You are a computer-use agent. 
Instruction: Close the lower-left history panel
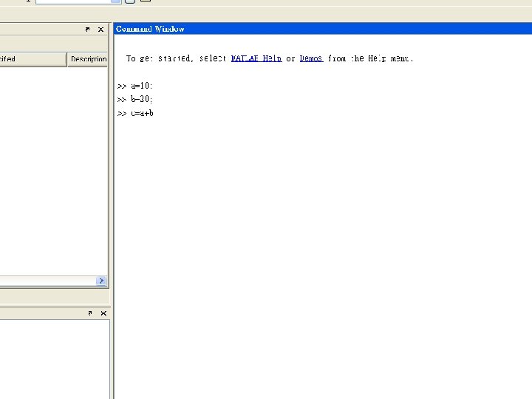click(x=103, y=313)
